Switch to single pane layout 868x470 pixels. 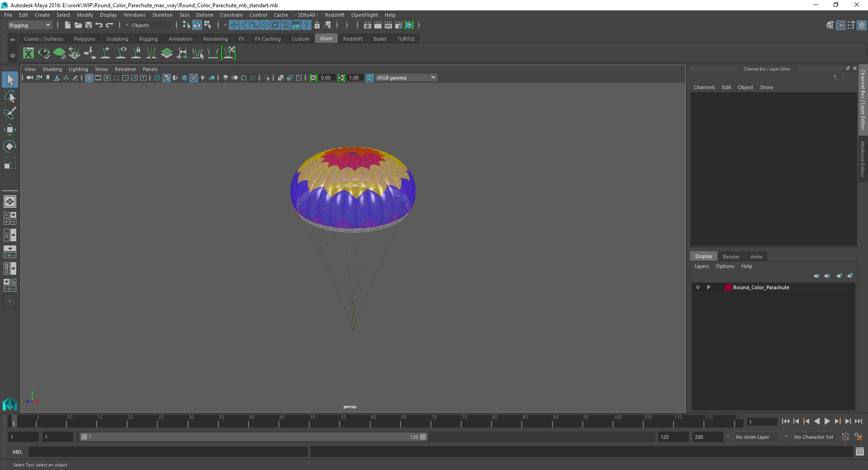pyautogui.click(x=10, y=202)
